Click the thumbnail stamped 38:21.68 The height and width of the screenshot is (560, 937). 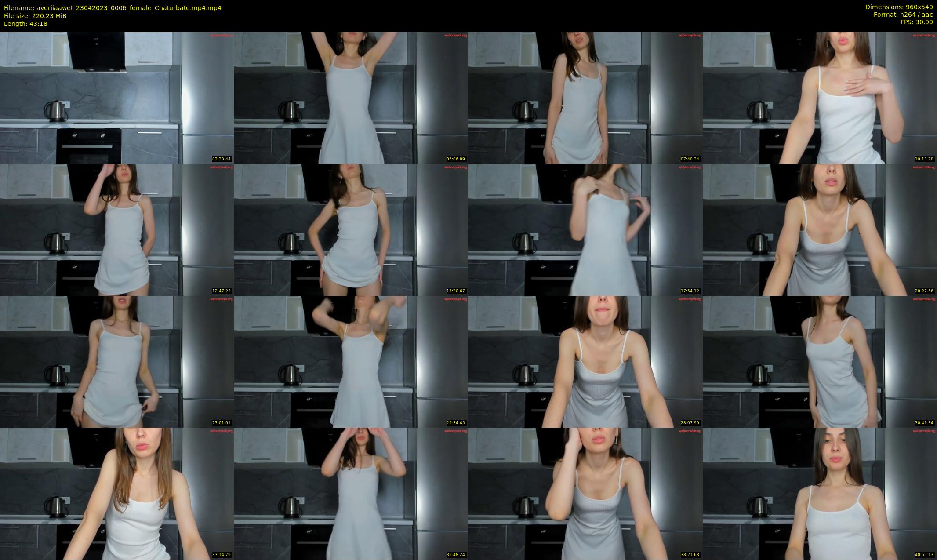click(585, 493)
